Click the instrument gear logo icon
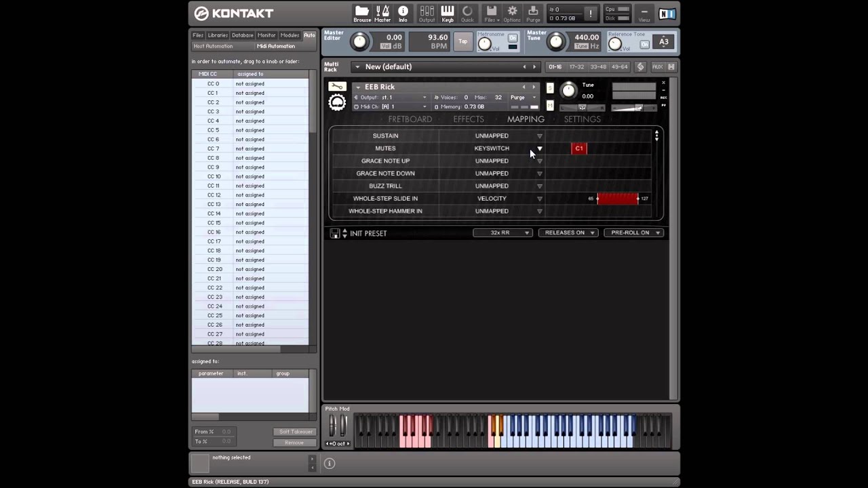 pos(337,102)
